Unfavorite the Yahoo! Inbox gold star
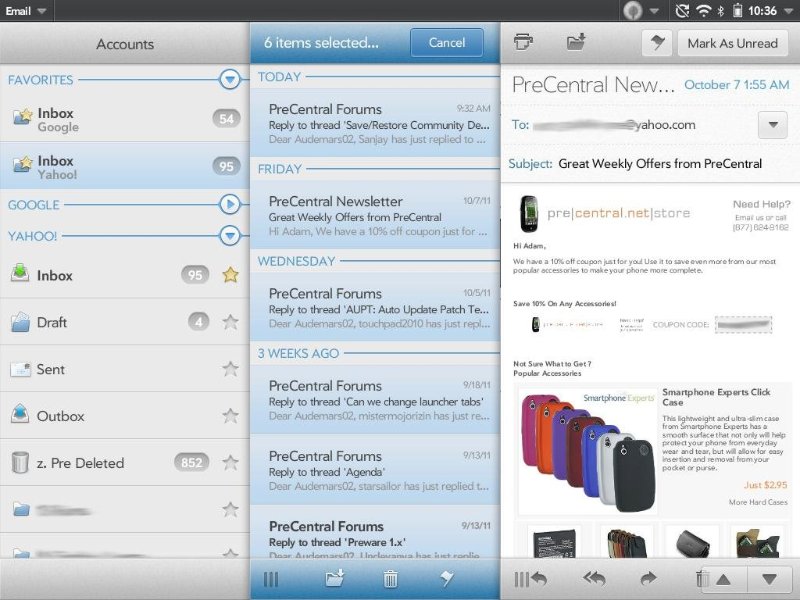The image size is (800, 600). [231, 274]
